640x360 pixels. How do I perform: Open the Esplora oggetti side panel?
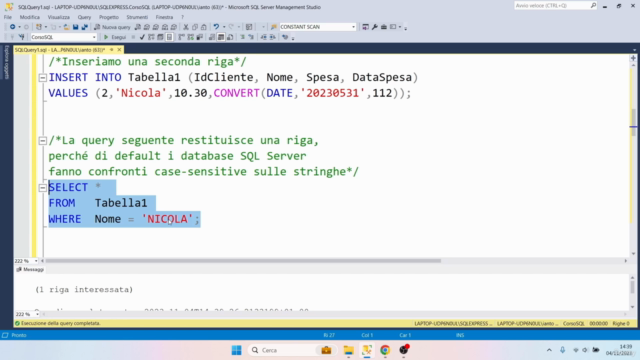point(7,62)
